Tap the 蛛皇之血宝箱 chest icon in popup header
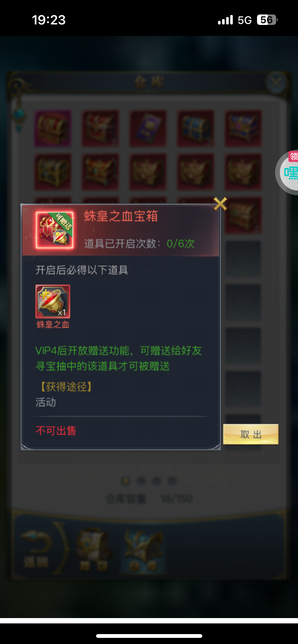The image size is (298, 644). tap(55, 230)
